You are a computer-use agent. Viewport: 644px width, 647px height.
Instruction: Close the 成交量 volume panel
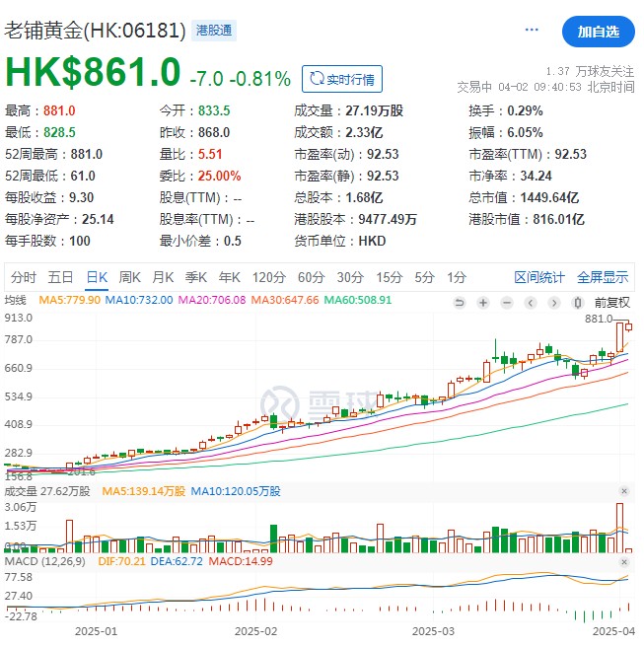[624, 490]
